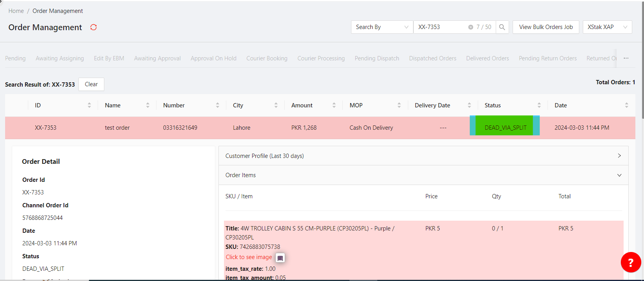Sort orders by the Status column arrows
Screen dimensions: 644x281
pyautogui.click(x=539, y=105)
